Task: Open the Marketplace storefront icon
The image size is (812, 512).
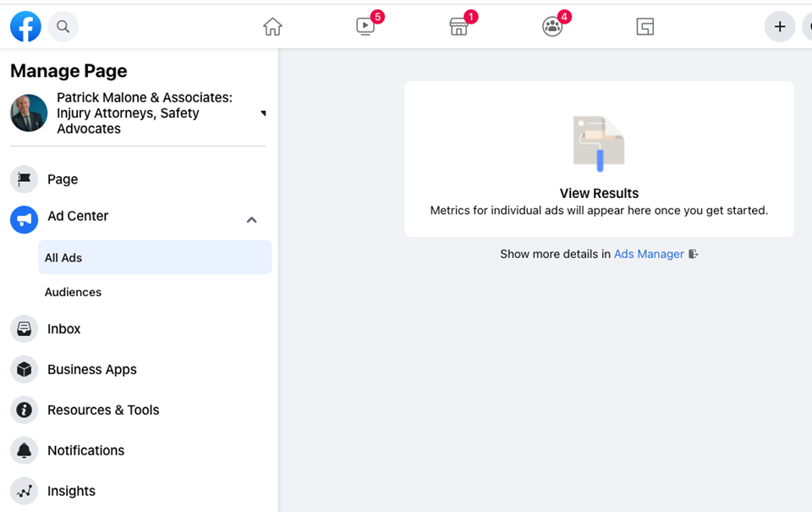Action: [458, 26]
